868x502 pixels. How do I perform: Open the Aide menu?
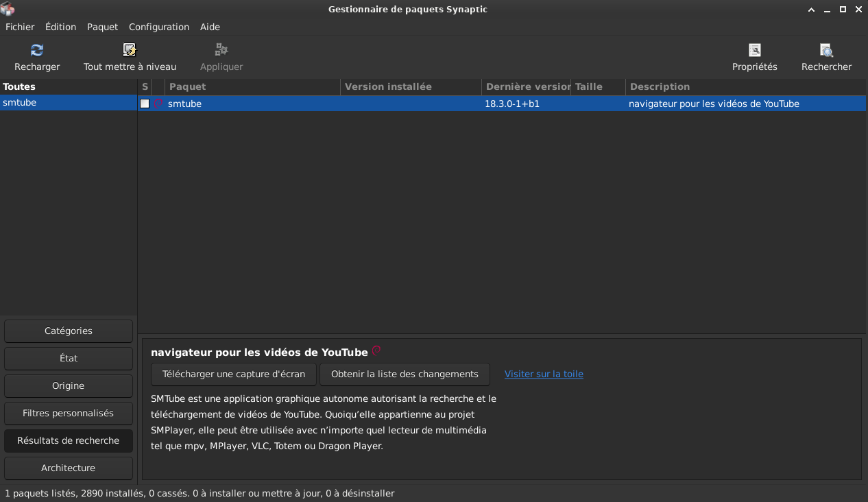[x=210, y=27]
